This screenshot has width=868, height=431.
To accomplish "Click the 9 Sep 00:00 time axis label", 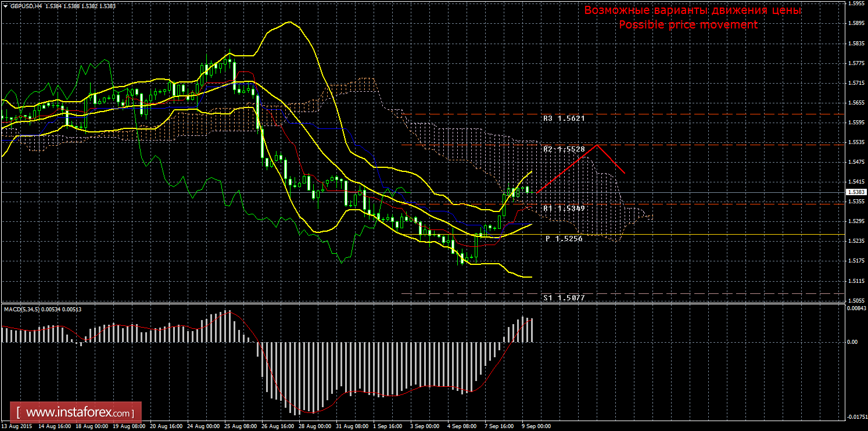I will click(536, 426).
